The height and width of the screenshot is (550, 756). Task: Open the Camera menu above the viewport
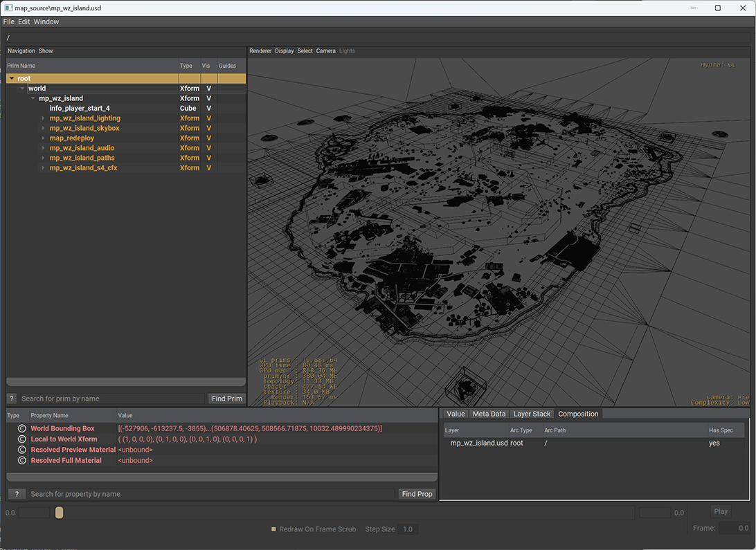pyautogui.click(x=325, y=51)
